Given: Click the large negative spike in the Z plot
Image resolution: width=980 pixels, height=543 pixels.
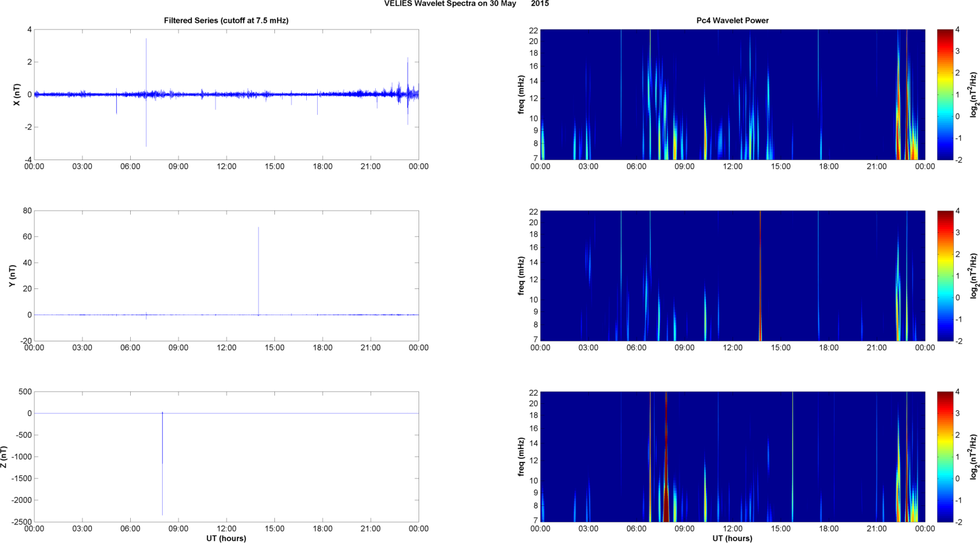Looking at the screenshot, I should (162, 466).
